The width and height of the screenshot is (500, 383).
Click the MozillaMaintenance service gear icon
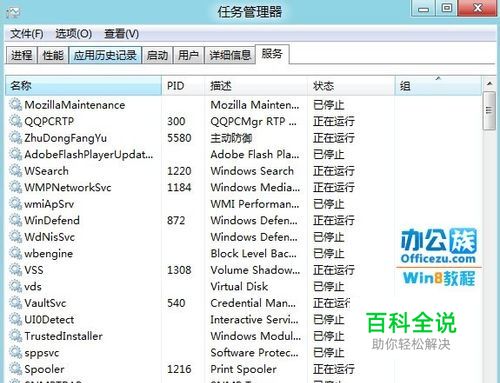point(15,105)
